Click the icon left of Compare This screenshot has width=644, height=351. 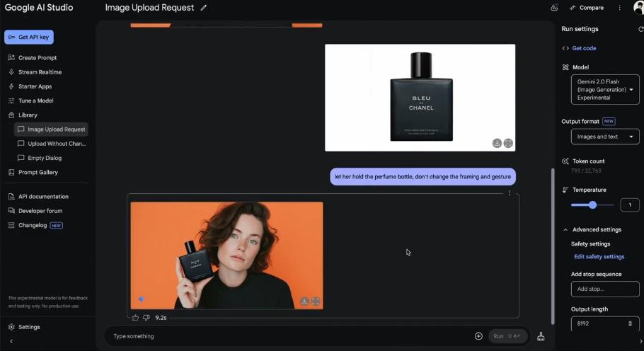tap(554, 7)
